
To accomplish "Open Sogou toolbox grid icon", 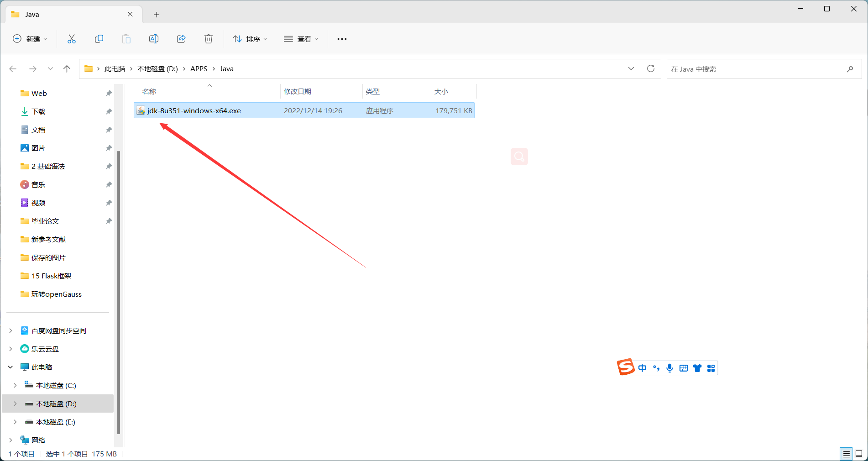I will [x=711, y=368].
